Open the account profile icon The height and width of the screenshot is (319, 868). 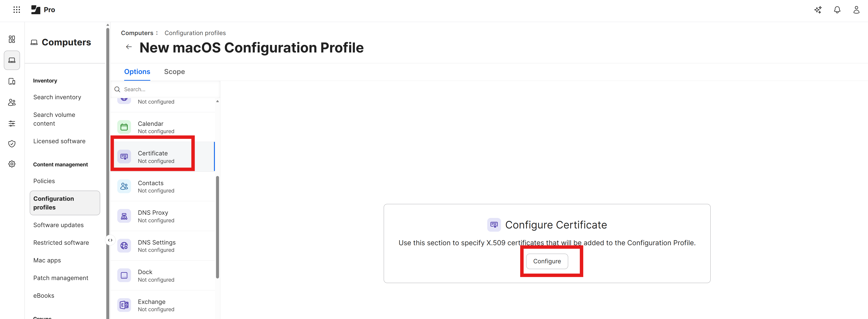(857, 10)
